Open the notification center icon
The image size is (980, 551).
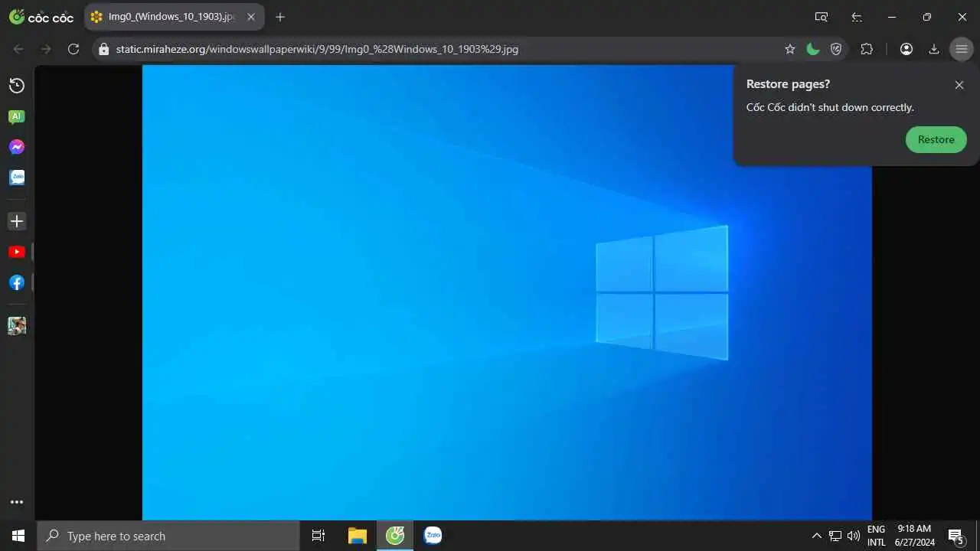[955, 536]
